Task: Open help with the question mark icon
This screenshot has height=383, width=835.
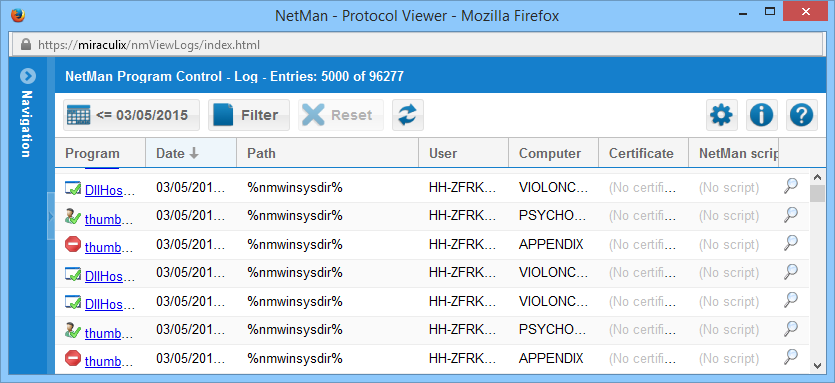Action: 801,115
